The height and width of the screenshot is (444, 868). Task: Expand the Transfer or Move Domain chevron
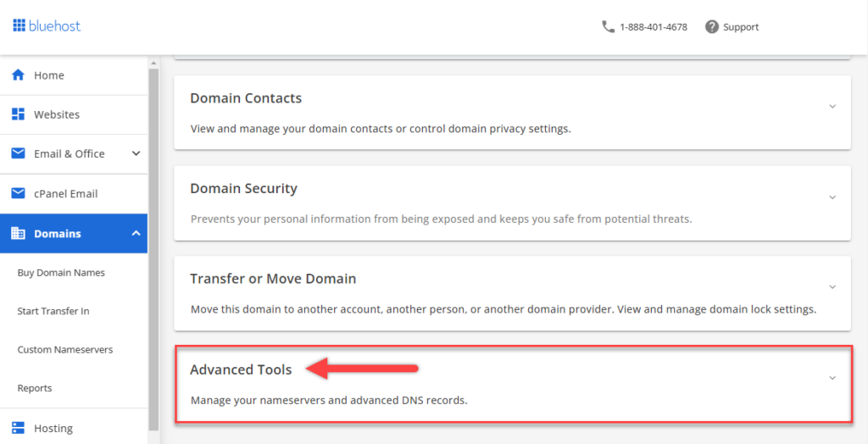(832, 286)
